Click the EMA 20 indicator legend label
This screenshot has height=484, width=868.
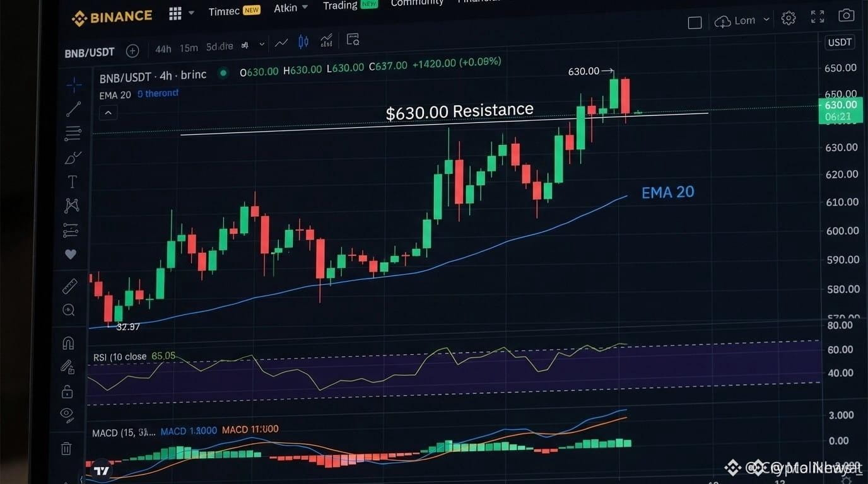coord(115,95)
